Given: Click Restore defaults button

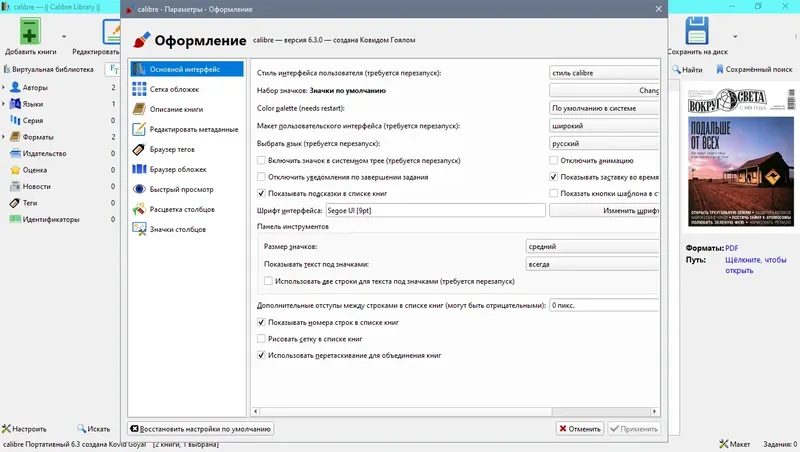Looking at the screenshot, I should pyautogui.click(x=201, y=429).
